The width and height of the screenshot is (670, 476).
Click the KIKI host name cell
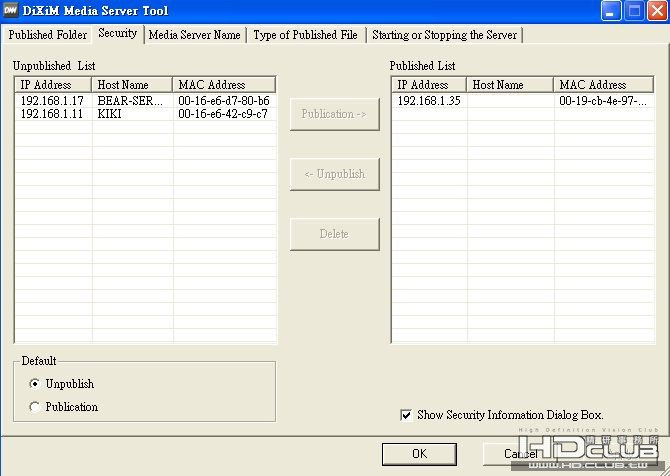click(x=109, y=114)
